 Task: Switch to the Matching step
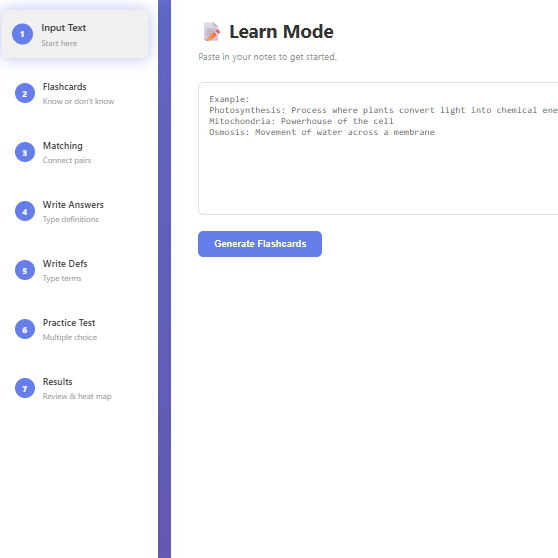(75, 152)
